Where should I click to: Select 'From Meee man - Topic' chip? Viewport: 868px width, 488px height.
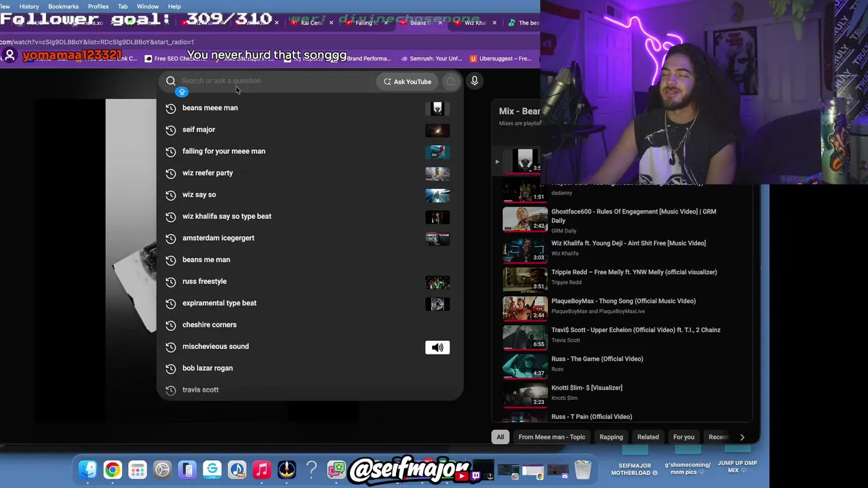552,437
